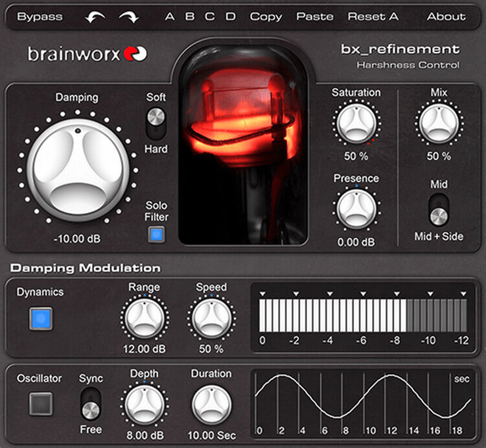Click the large Damping knob
Image resolution: width=486 pixels, height=448 pixels.
(x=78, y=170)
